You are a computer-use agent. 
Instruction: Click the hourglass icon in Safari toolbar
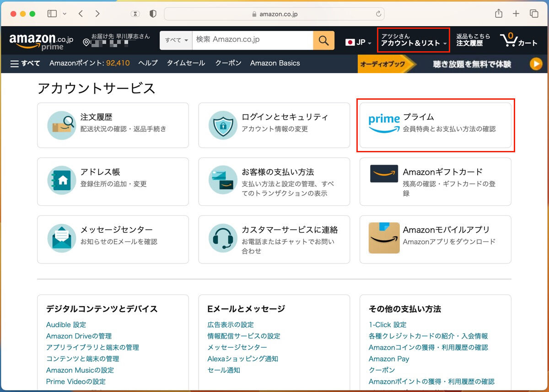(x=135, y=14)
